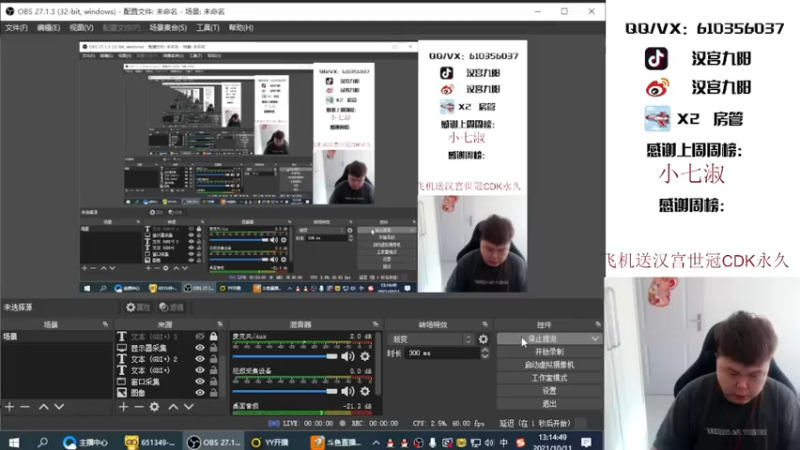The image size is (800, 450).
Task: Move source up in sources toolbar
Action: pyautogui.click(x=173, y=407)
